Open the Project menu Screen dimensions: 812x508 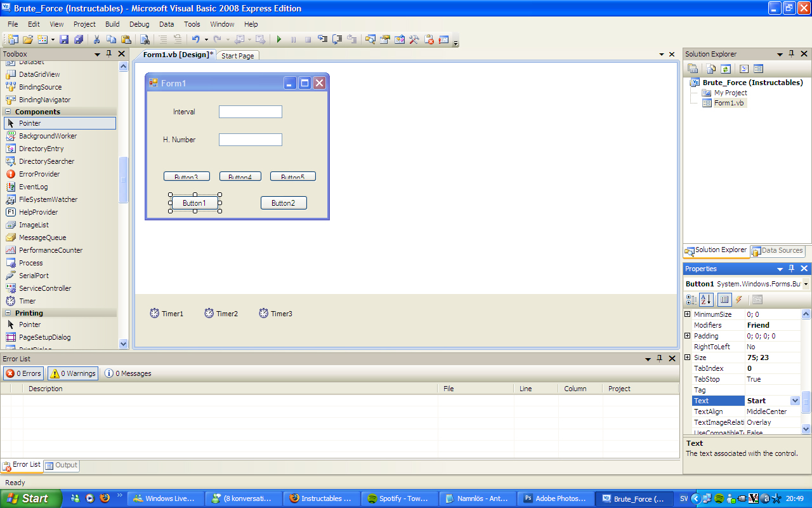pyautogui.click(x=84, y=24)
